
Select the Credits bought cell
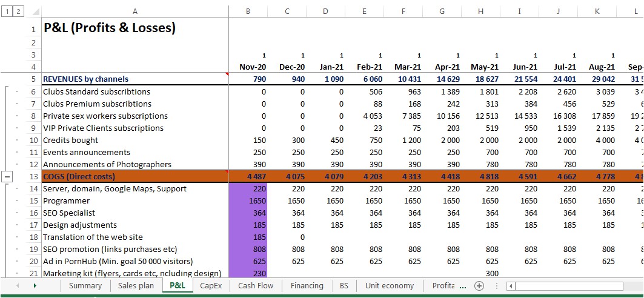coord(134,141)
